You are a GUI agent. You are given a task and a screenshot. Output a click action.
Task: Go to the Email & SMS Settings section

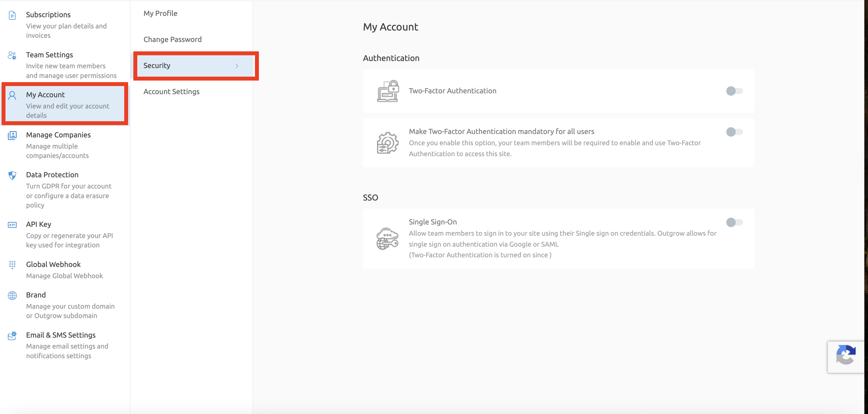pos(61,335)
